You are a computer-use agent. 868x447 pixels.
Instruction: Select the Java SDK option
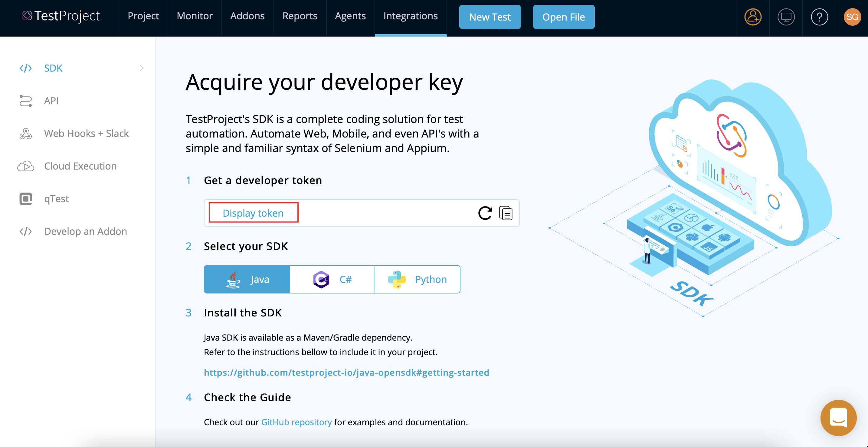coord(247,279)
